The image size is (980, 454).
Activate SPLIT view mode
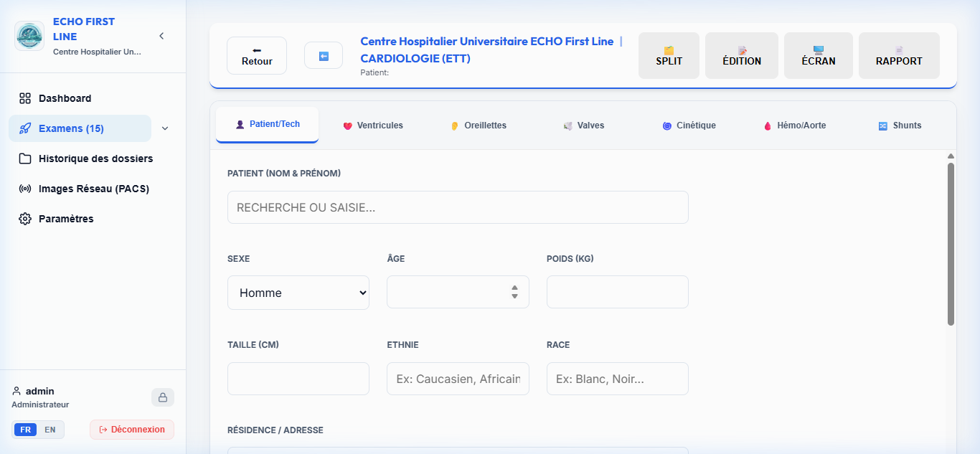(669, 56)
